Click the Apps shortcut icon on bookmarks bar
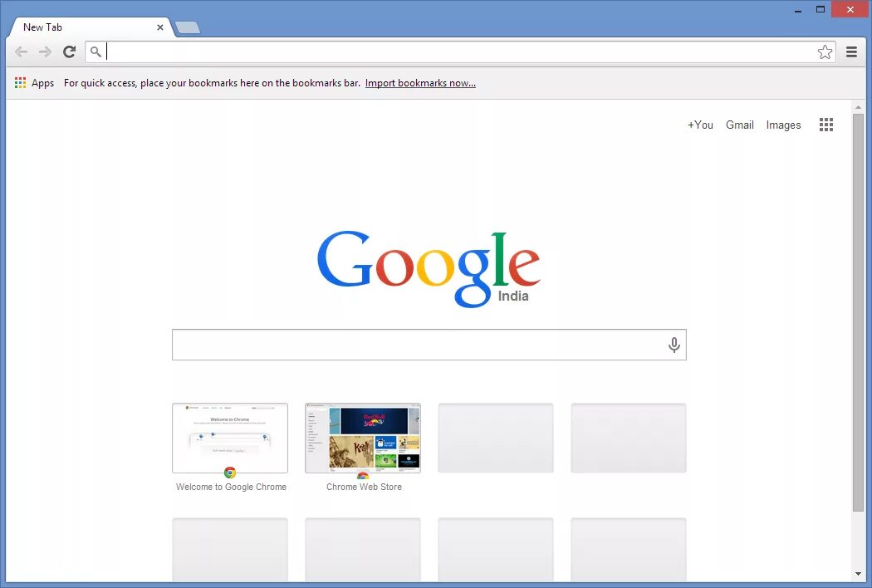 coord(20,82)
